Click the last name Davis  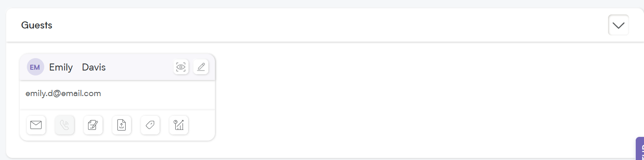(x=94, y=67)
